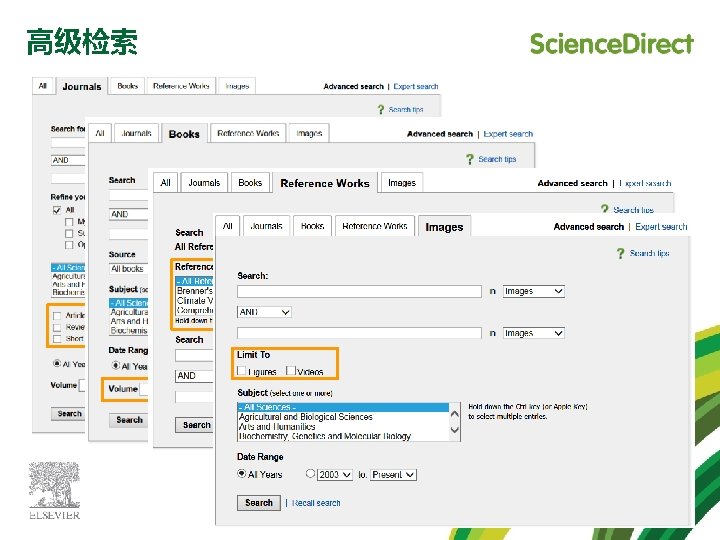The width and height of the screenshot is (720, 540).
Task: Click first search text field, Images window
Action: pyautogui.click(x=359, y=291)
